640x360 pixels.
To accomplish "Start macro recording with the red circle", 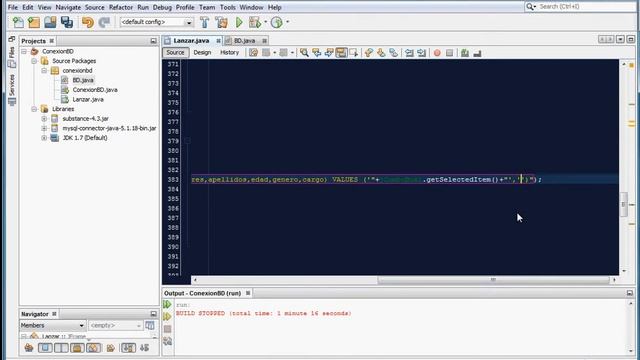I will click(437, 53).
